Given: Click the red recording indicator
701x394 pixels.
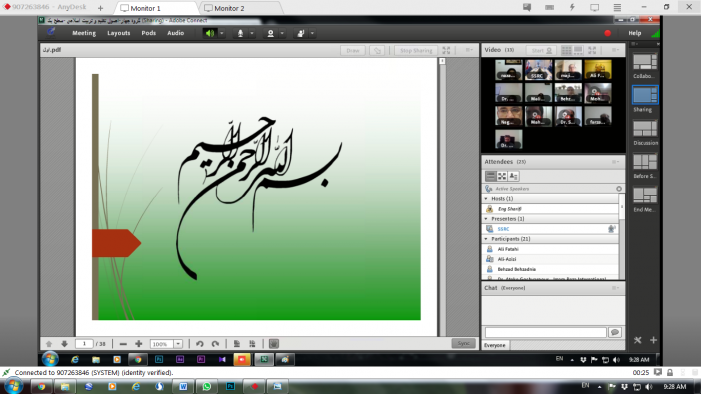Looking at the screenshot, I should click(x=608, y=33).
